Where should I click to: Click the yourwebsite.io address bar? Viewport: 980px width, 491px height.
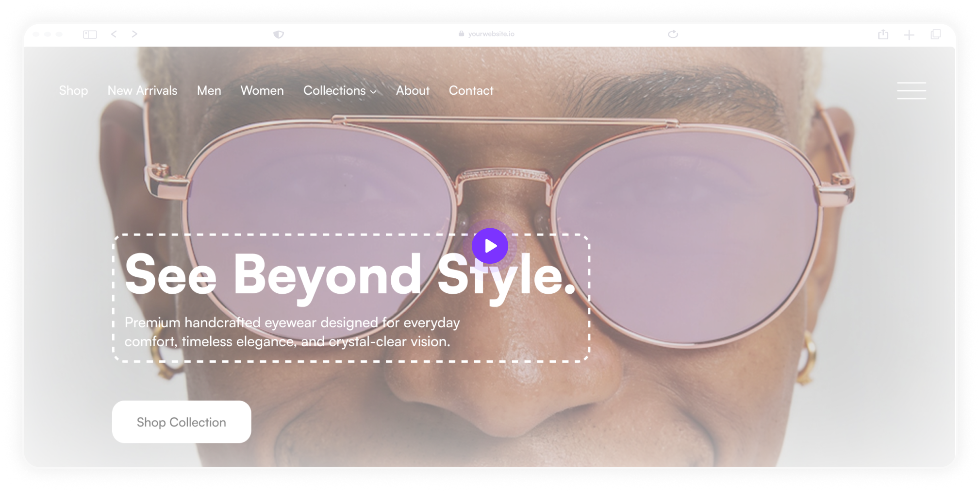pyautogui.click(x=491, y=34)
